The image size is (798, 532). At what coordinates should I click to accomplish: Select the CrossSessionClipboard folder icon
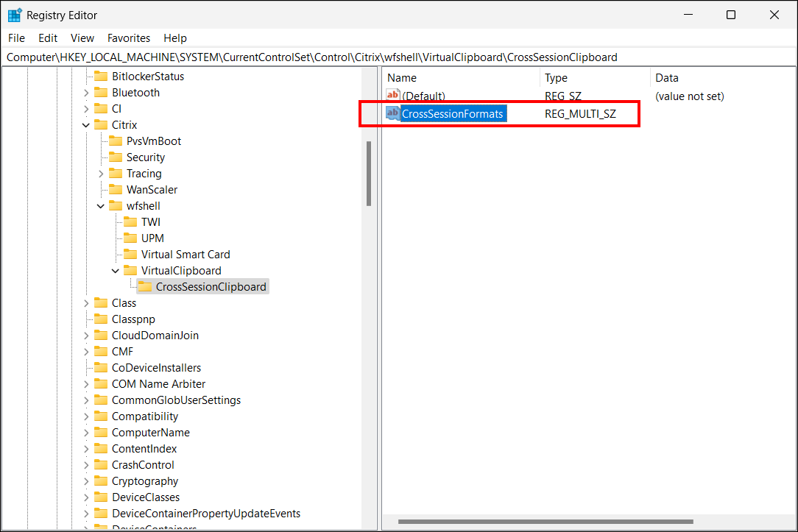coord(145,287)
